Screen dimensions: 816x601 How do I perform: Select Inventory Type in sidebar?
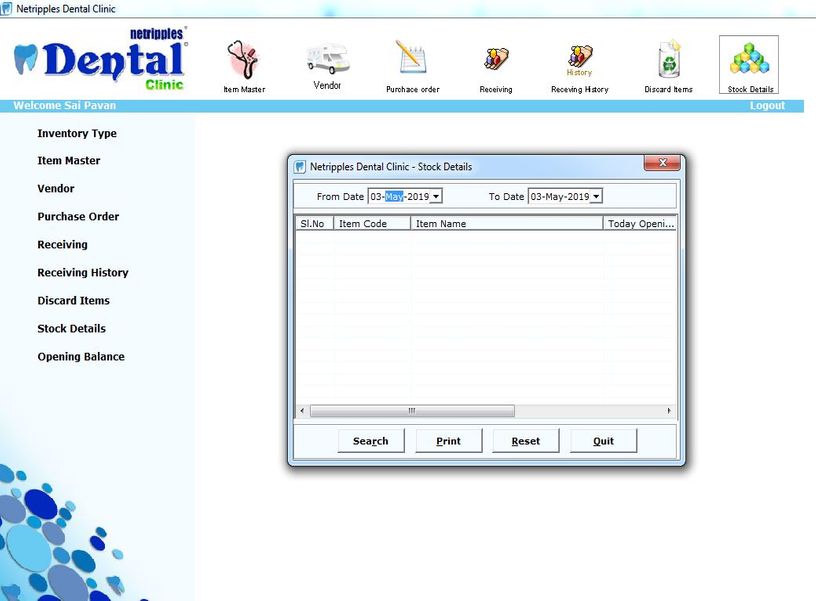[x=77, y=133]
